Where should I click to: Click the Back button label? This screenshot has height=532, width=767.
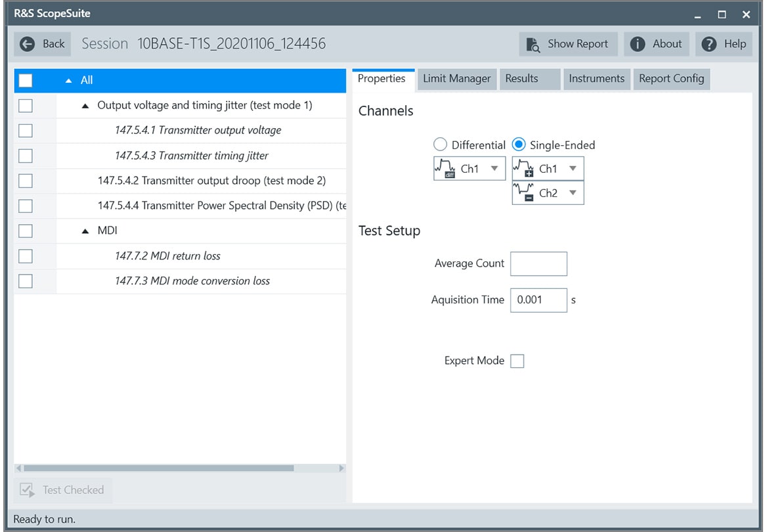(53, 44)
